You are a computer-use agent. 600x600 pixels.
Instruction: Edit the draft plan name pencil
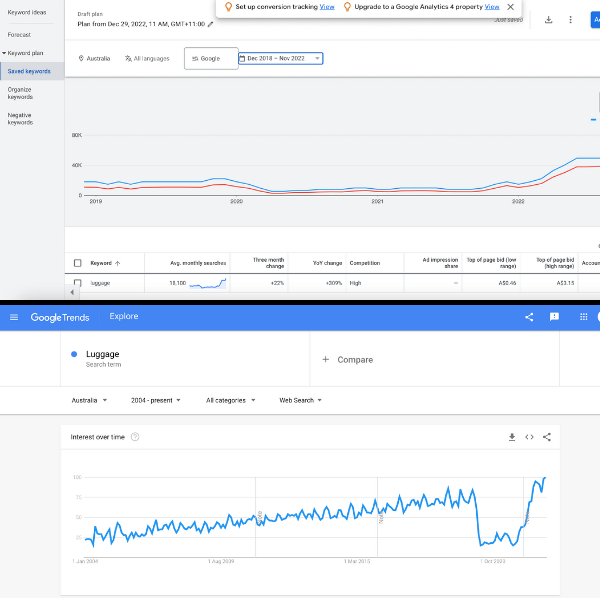click(x=210, y=23)
